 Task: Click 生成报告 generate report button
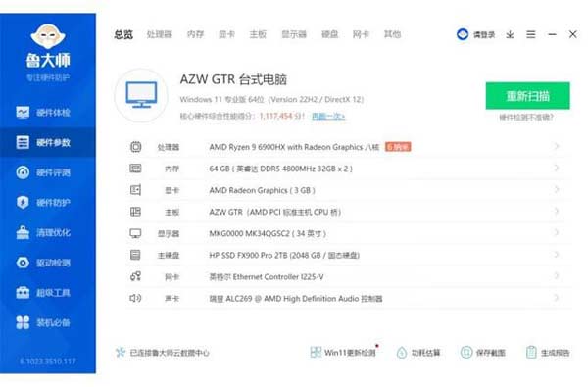548,353
